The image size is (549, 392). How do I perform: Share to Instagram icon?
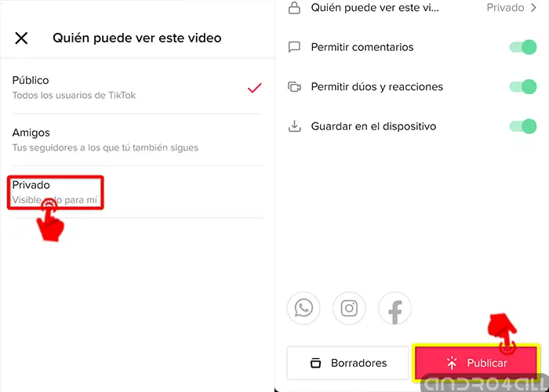point(349,308)
